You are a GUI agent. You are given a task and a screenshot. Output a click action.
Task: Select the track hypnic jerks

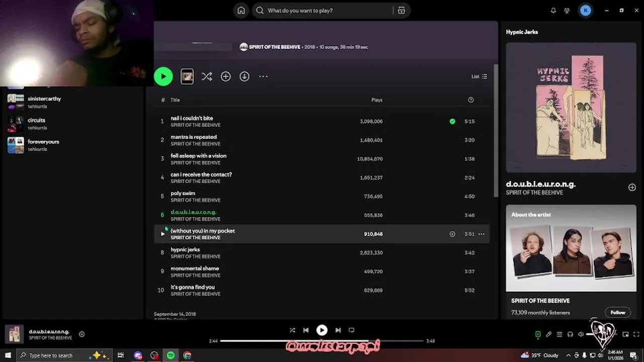click(185, 249)
